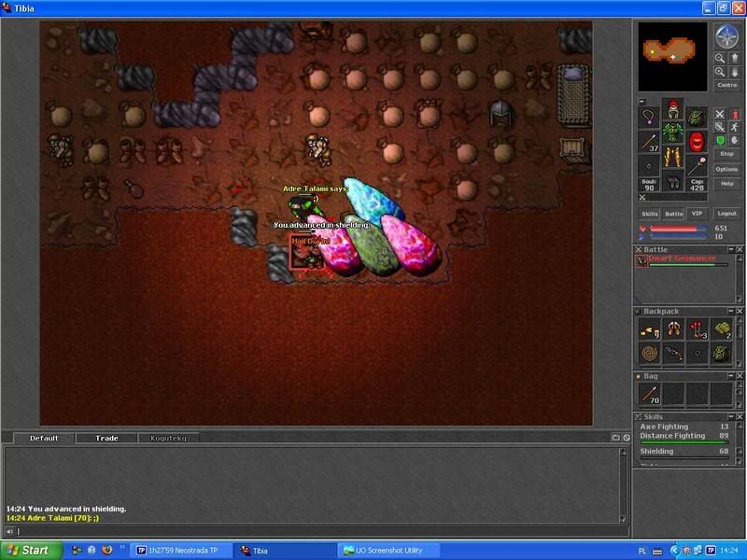Viewport: 747px width, 560px height.
Task: Click the boots equipment slot
Action: pyautogui.click(x=672, y=181)
